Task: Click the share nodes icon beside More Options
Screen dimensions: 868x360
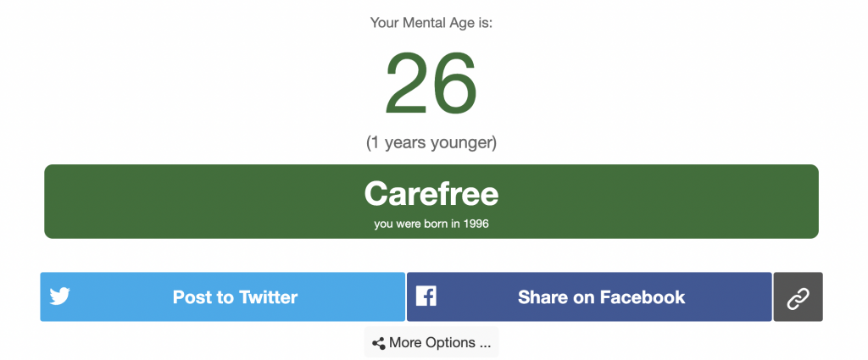Action: click(379, 343)
